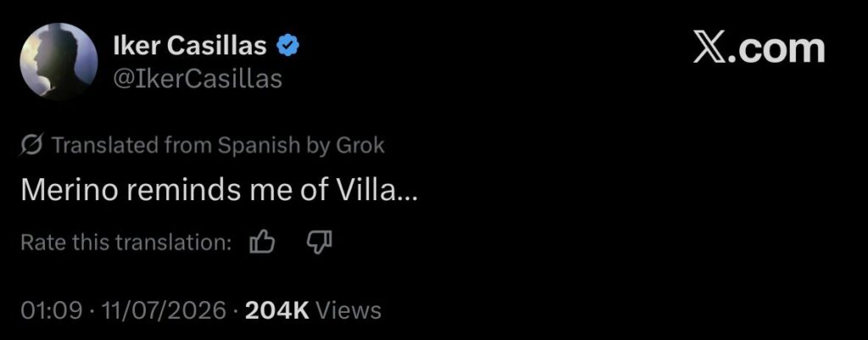Screen dimensions: 868x340
Task: Click the tweet text 'Merino reminds me of Villa...'
Action: (220, 191)
